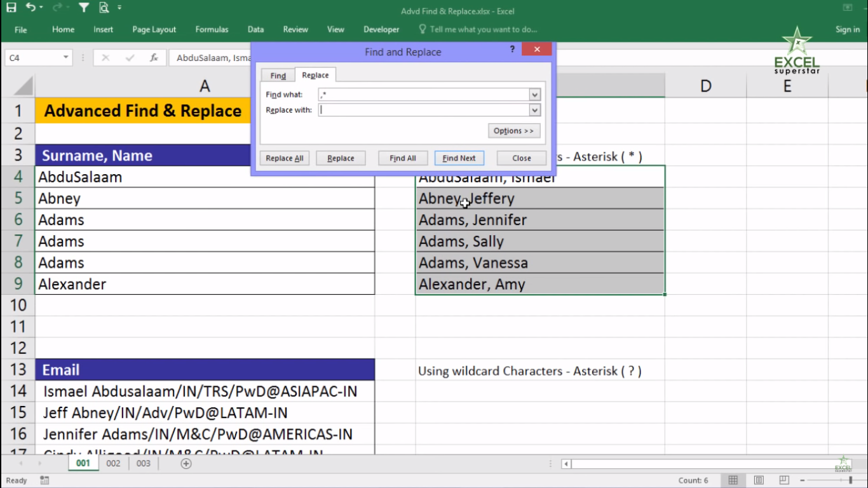This screenshot has width=868, height=488.
Task: Click the macro recording icon in status bar
Action: (44, 480)
